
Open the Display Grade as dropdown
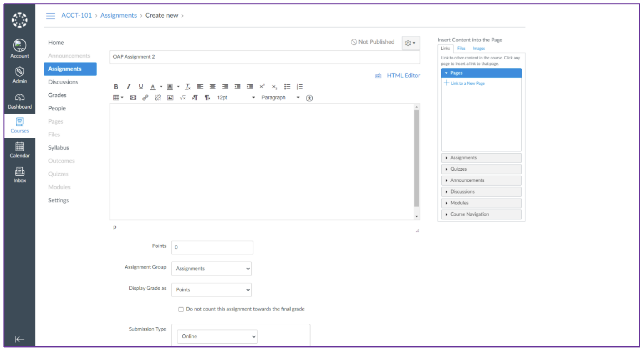tap(211, 290)
